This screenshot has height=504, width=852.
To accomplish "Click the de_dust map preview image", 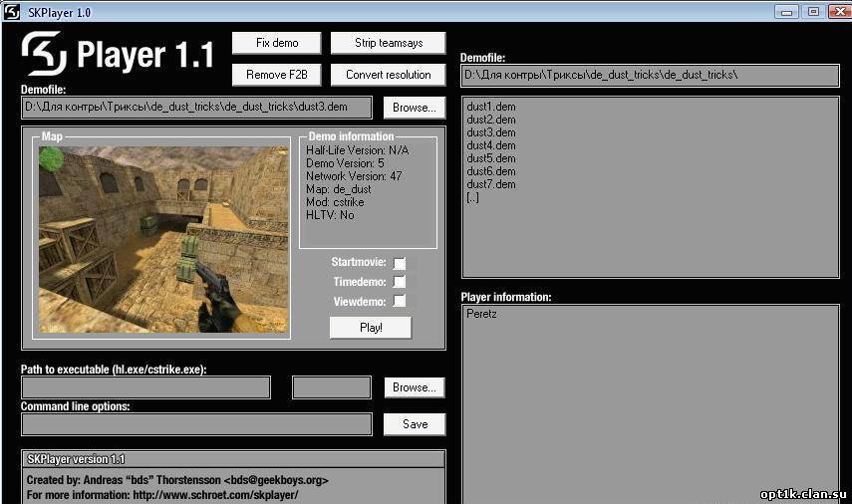I will [163, 239].
